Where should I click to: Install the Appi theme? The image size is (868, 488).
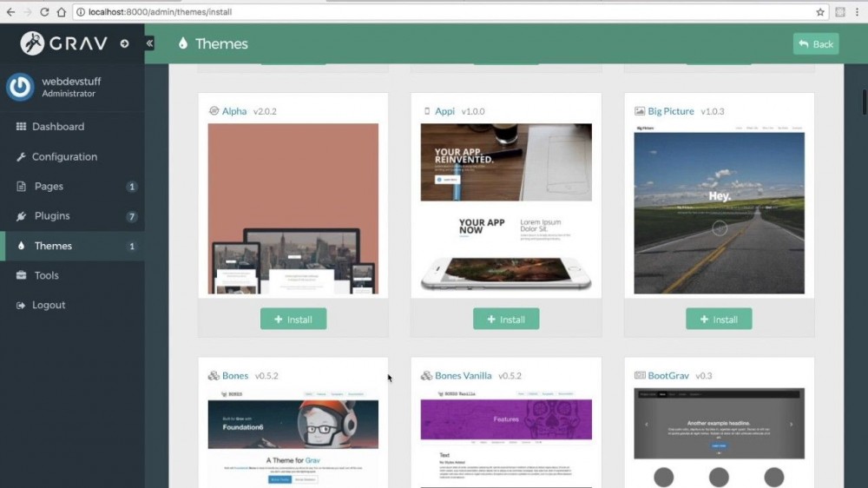click(506, 320)
